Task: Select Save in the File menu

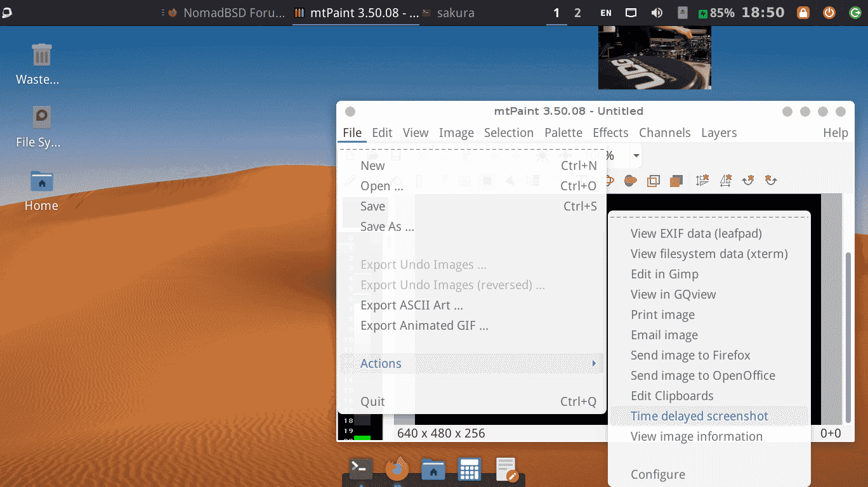Action: pyautogui.click(x=472, y=206)
